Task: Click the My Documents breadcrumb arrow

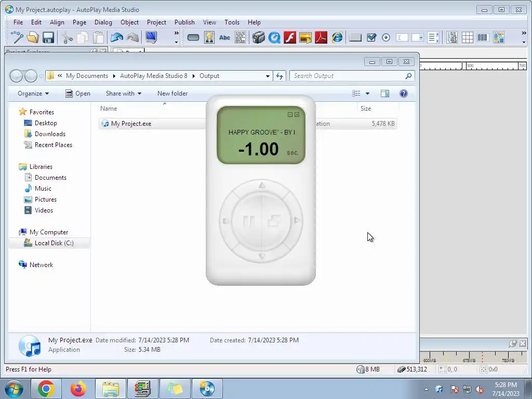Action: (114, 76)
